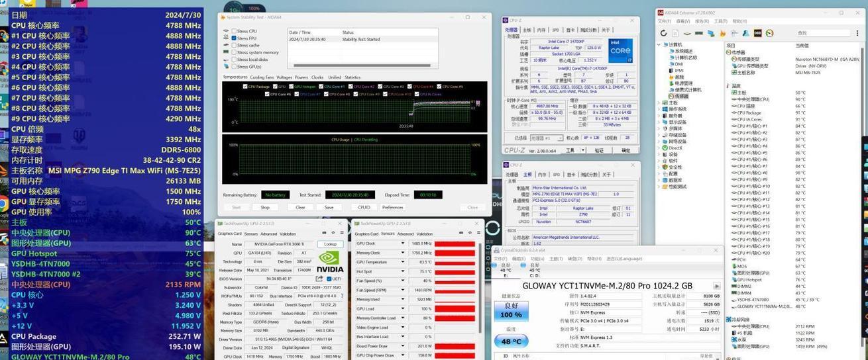
Task: Open the hamburger menu in left GPU-Z window
Action: point(342,232)
